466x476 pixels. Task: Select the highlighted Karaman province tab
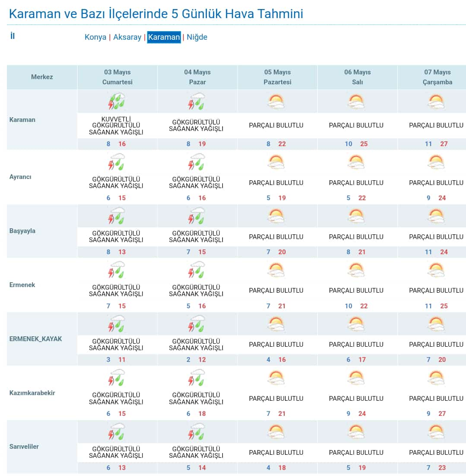point(164,37)
